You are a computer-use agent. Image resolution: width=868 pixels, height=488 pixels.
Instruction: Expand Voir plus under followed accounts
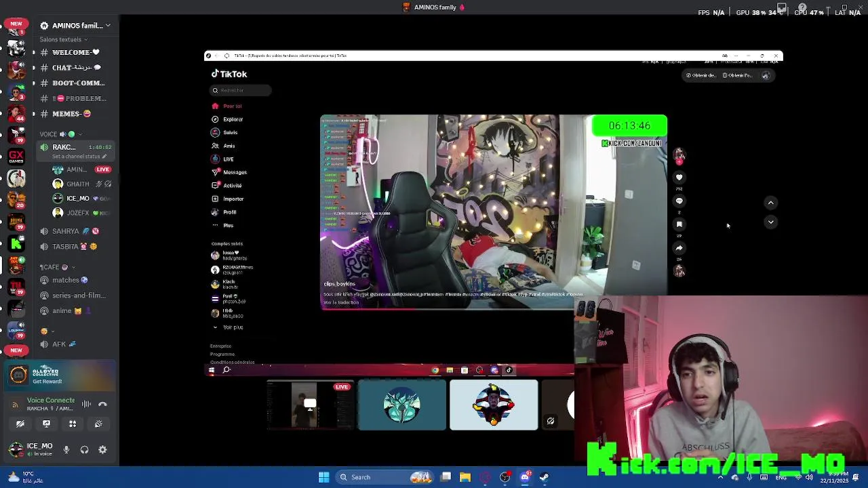tap(229, 327)
